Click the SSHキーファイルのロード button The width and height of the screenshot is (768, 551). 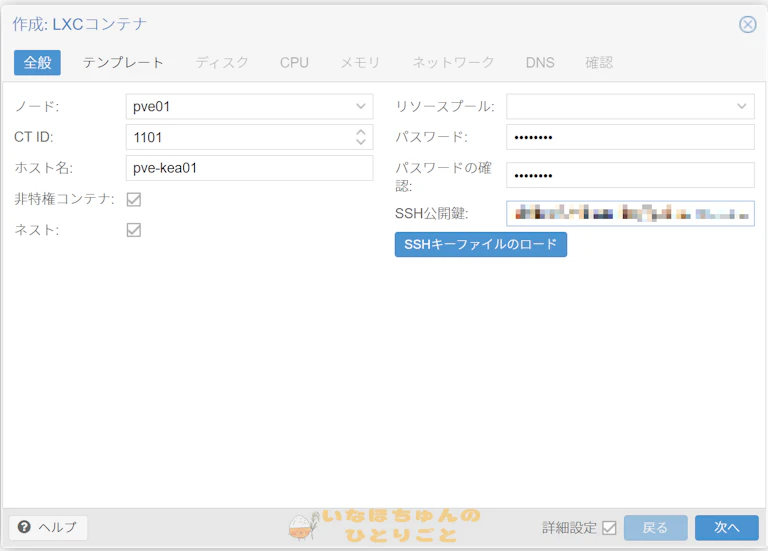tap(480, 244)
